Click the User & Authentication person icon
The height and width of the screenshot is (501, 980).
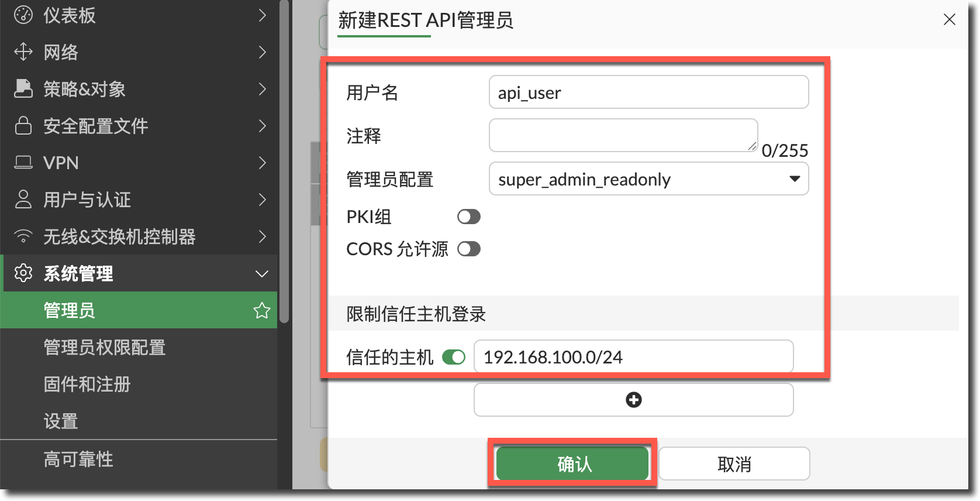tap(23, 200)
